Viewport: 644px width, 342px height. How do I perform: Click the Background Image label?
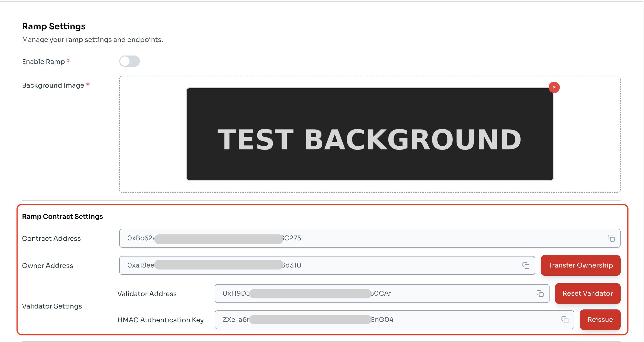(x=53, y=85)
